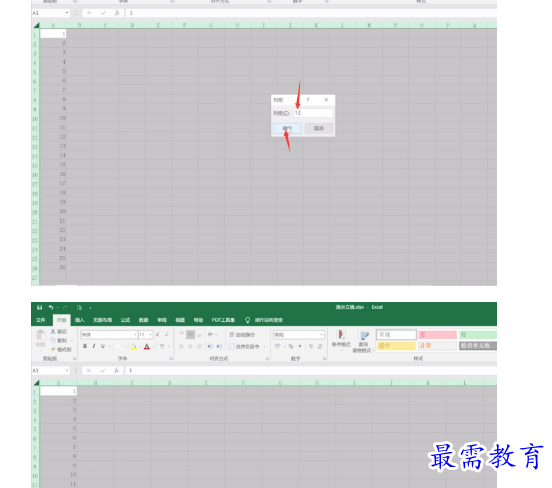This screenshot has height=488, width=552.
Task: Open the 字体 group dialog launcher
Action: 171,359
